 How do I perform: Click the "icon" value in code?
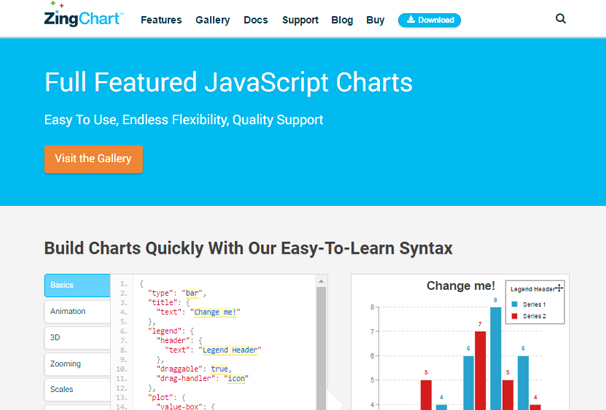(236, 379)
